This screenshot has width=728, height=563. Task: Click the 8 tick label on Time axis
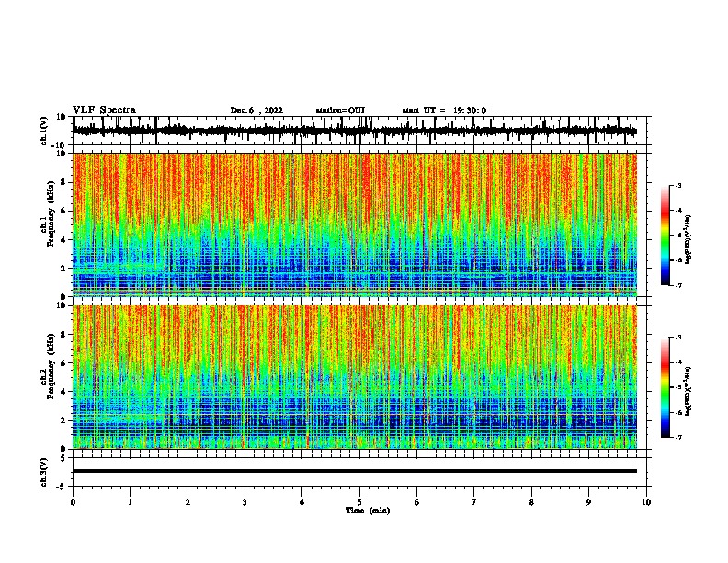(x=531, y=502)
